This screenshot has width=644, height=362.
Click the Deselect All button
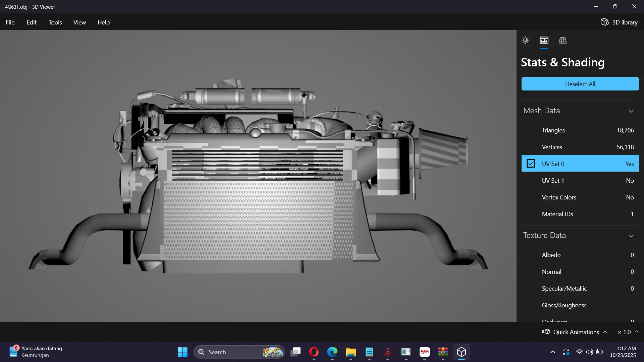tap(580, 84)
